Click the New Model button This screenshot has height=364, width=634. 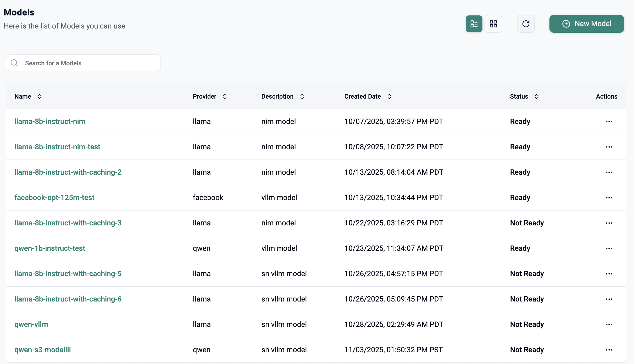tap(586, 24)
